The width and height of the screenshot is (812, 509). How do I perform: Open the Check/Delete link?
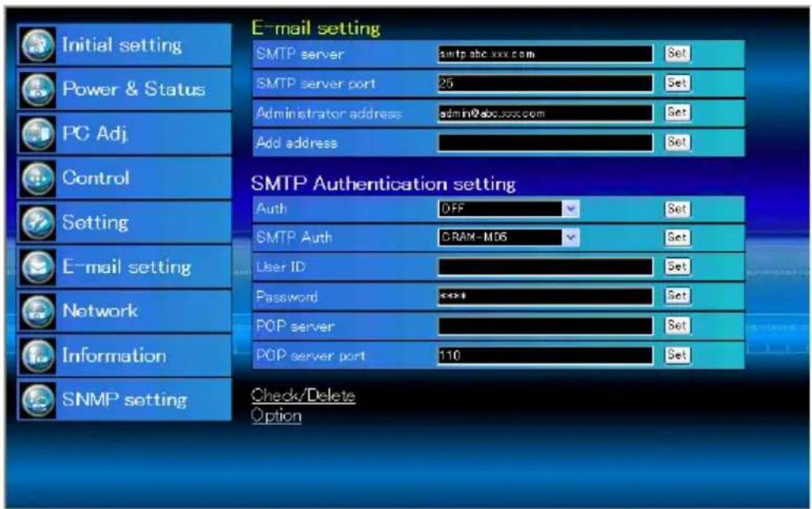click(x=303, y=395)
